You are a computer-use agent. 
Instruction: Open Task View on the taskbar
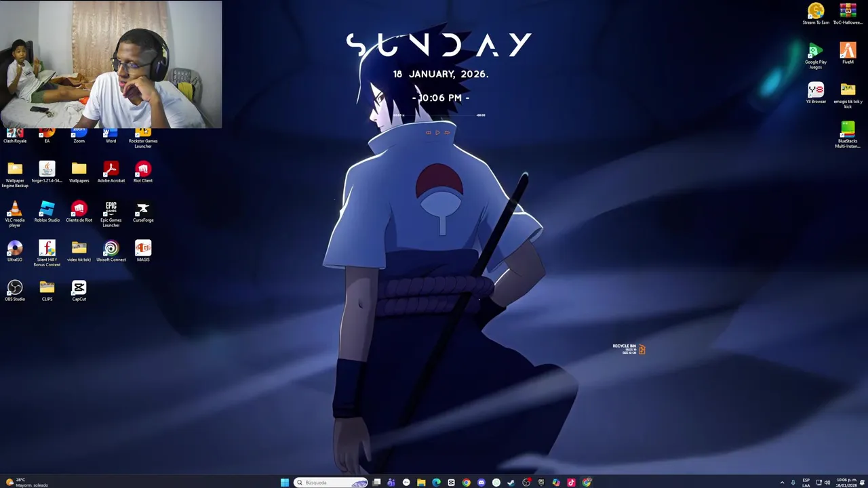click(377, 483)
